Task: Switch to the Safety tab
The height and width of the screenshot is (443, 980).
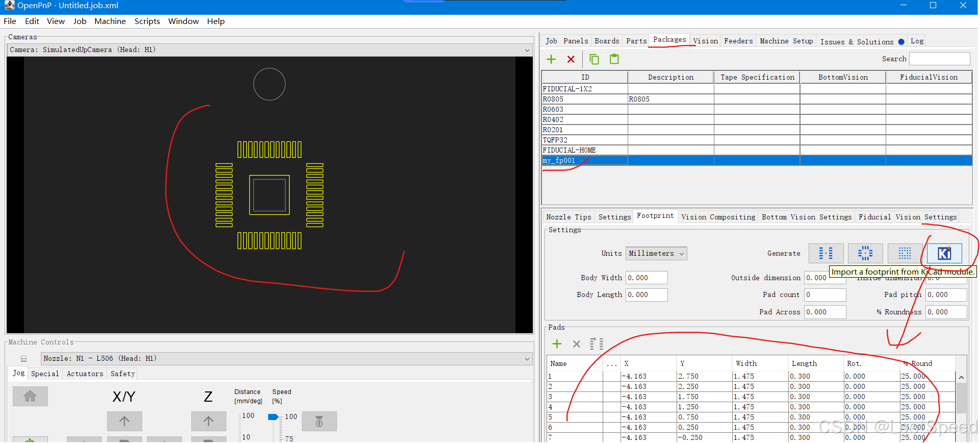Action: (x=122, y=374)
